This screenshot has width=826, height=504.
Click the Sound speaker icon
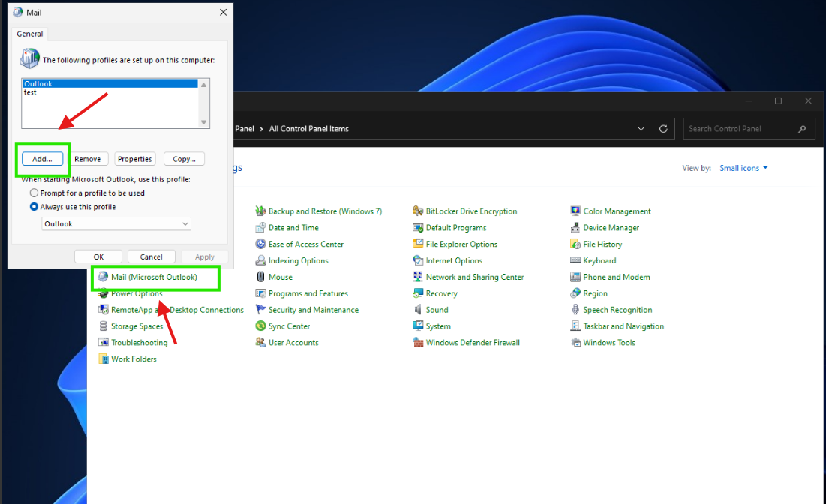click(418, 310)
